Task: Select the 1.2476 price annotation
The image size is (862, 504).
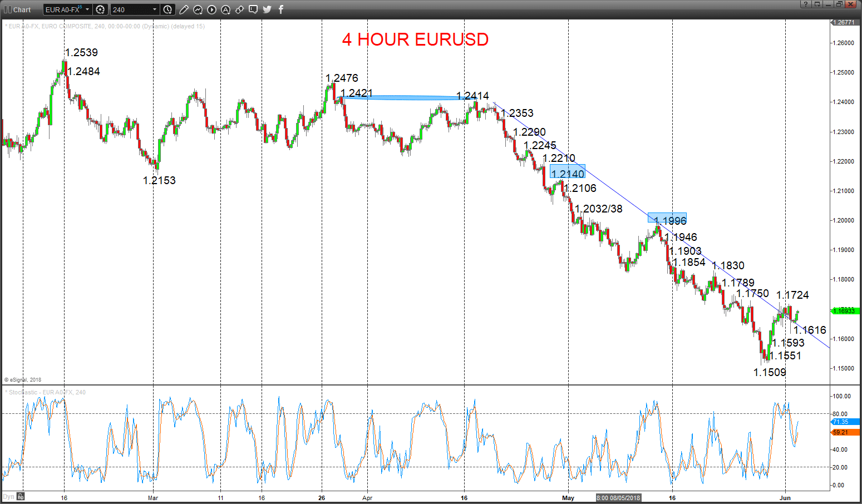Action: (x=342, y=78)
